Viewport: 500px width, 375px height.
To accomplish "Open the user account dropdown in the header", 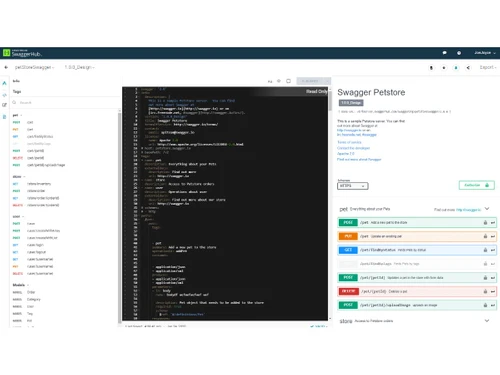I will 485,53.
